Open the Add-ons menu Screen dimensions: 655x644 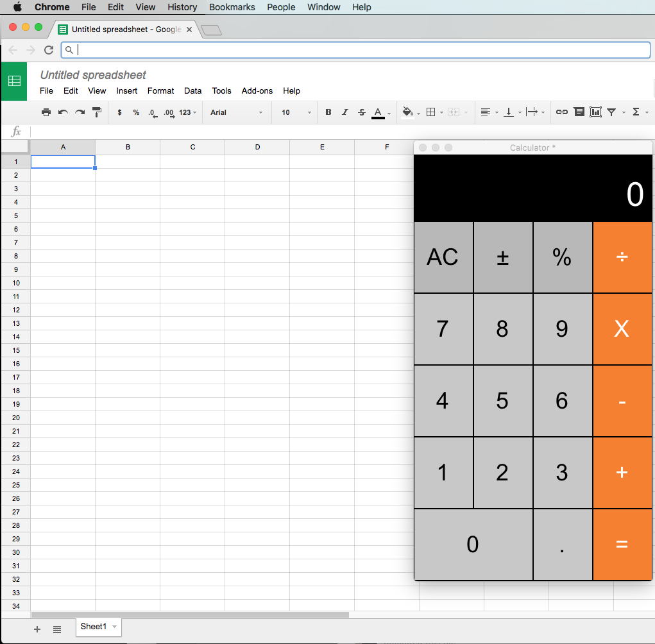[257, 90]
